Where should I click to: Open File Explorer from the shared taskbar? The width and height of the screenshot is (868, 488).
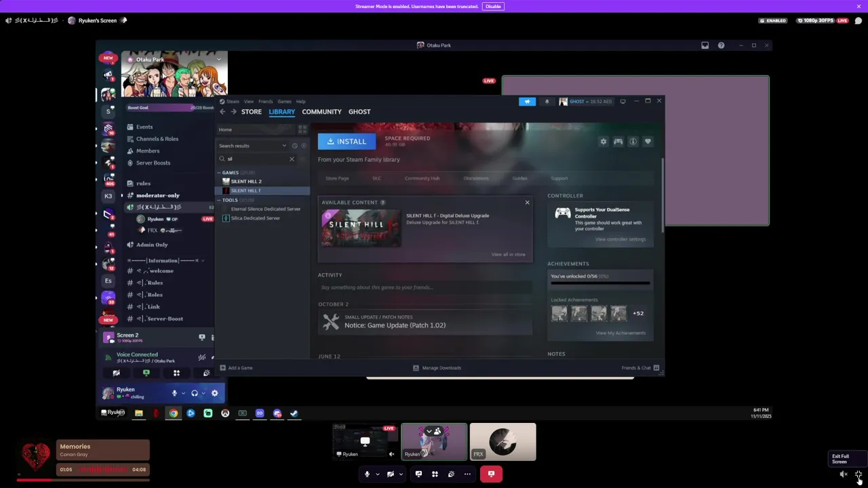point(139,413)
